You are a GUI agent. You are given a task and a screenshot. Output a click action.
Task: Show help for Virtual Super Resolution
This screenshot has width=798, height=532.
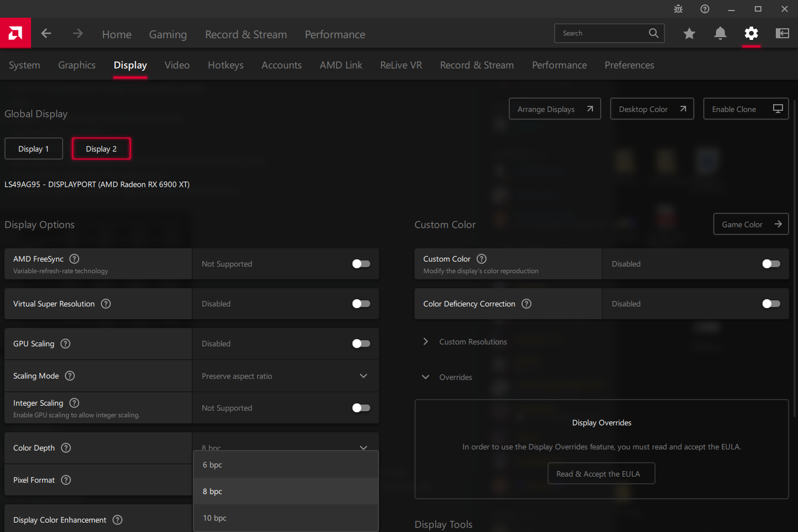(106, 304)
